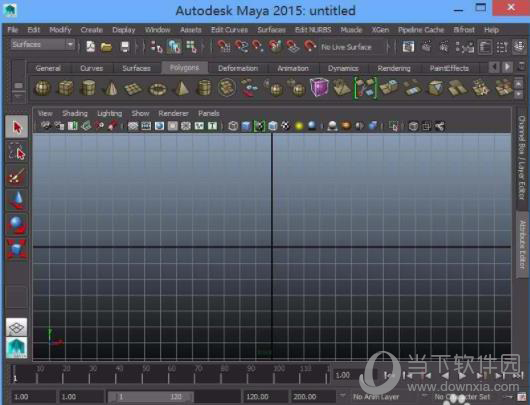530x405 pixels.
Task: Toggle textured display checker icon
Action: point(286,126)
